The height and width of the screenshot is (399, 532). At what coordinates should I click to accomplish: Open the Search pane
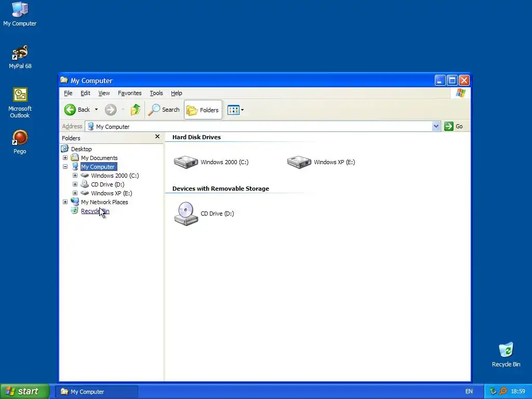[164, 110]
